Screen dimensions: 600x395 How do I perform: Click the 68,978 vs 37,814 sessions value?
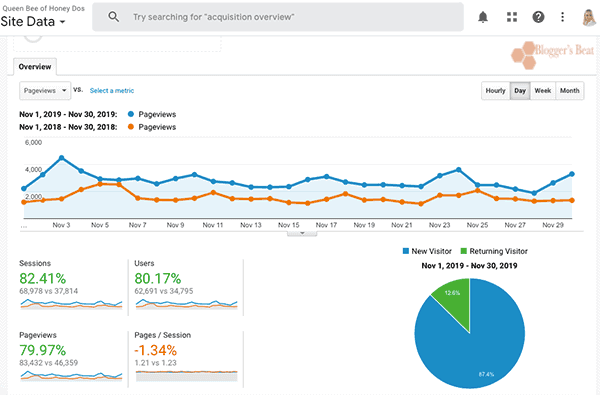49,291
